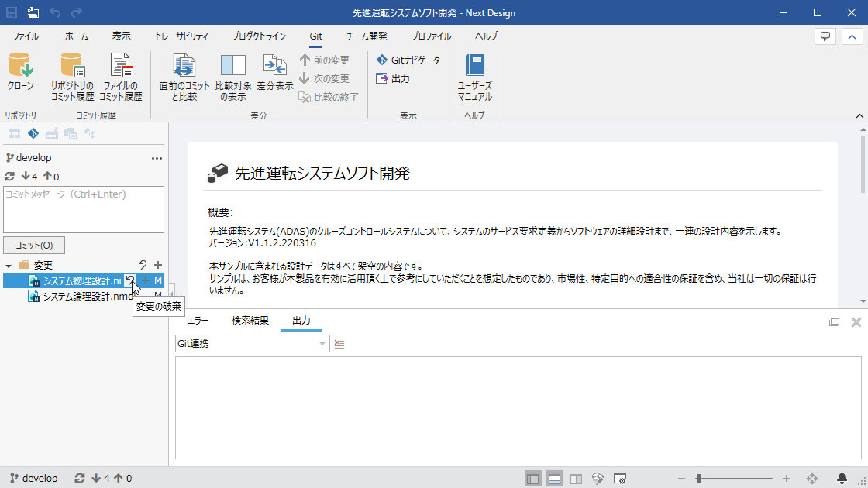Discard all changes in the 変更 header
868x488 pixels.
(x=143, y=265)
